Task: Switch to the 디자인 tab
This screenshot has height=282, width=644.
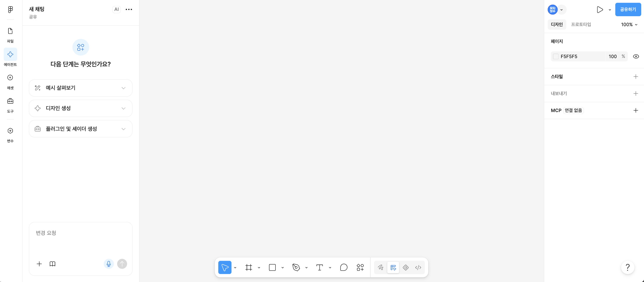Action: (x=557, y=25)
